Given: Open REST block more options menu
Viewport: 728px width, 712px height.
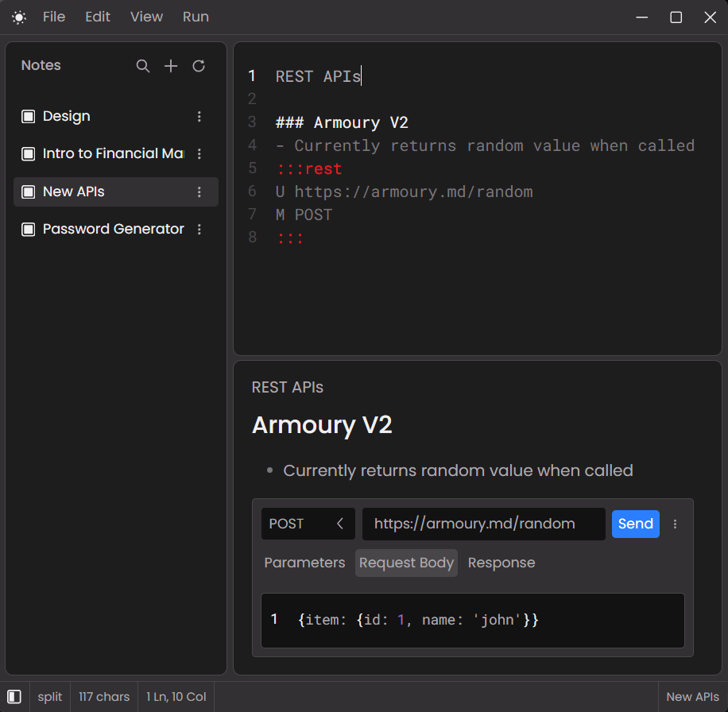Looking at the screenshot, I should pos(675,524).
